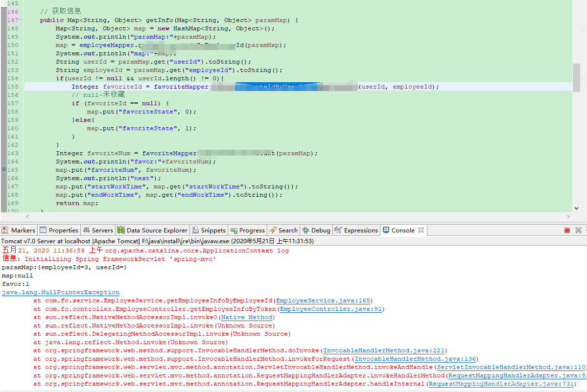Toggle the gutter marker beside line 146
Image resolution: width=587 pixels, height=392 pixels.
3,11
